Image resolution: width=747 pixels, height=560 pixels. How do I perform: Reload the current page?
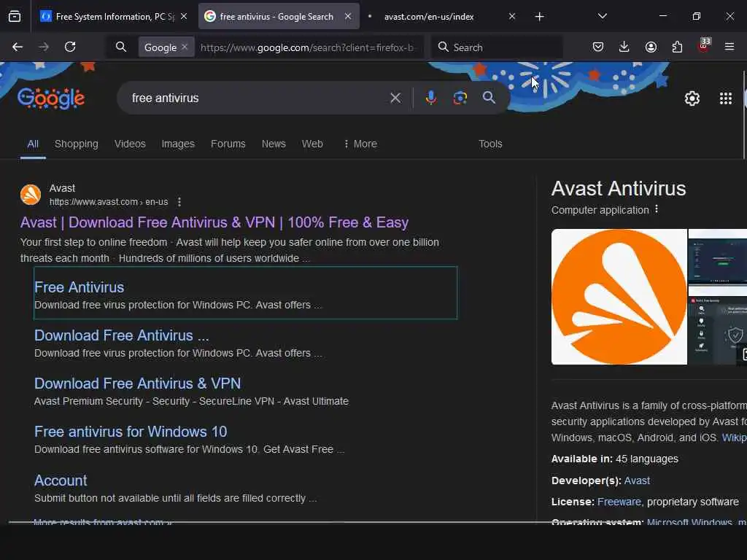70,47
